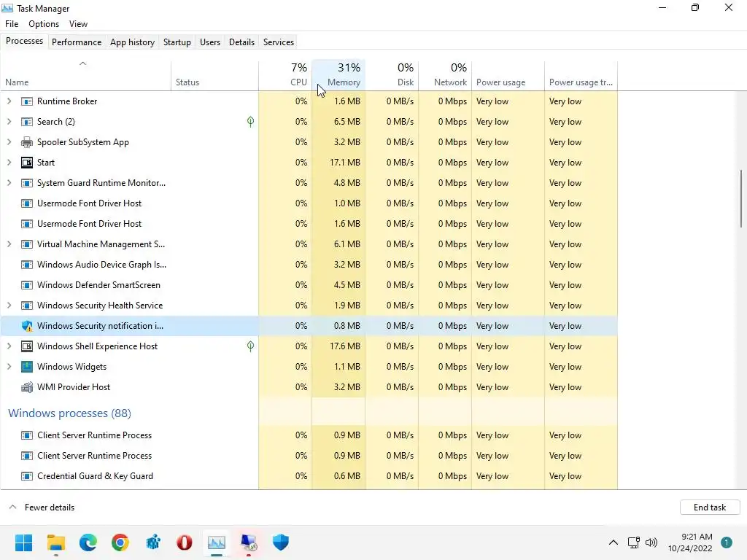Switch to the Startup tab
The image size is (747, 560).
(x=177, y=42)
